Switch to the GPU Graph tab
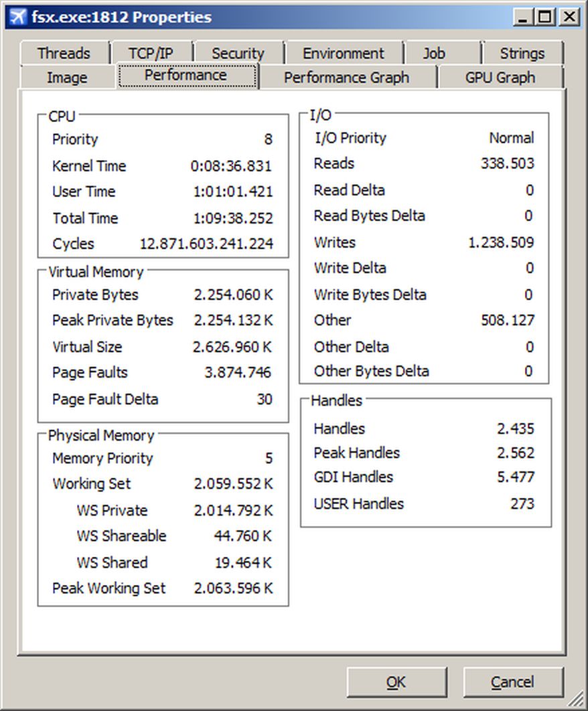 [500, 77]
